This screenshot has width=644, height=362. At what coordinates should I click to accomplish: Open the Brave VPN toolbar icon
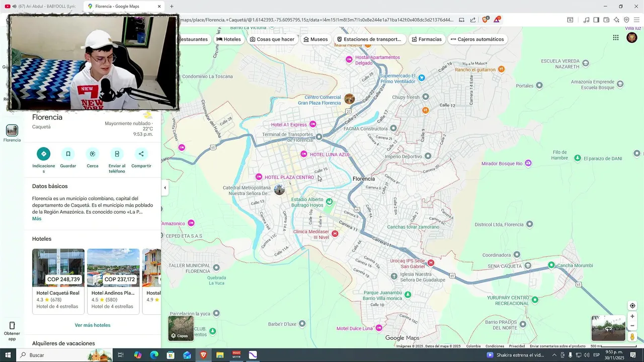(626, 20)
